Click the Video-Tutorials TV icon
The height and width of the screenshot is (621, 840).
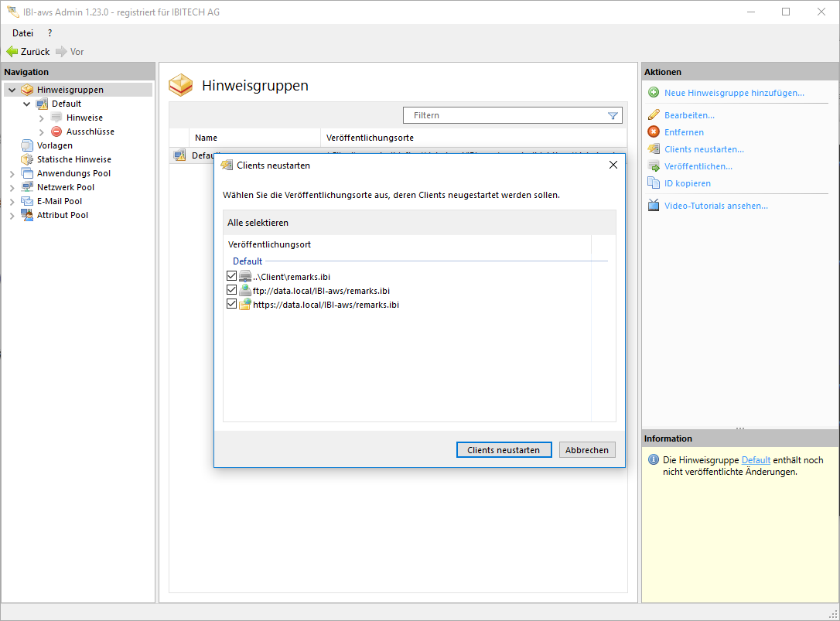click(x=654, y=206)
